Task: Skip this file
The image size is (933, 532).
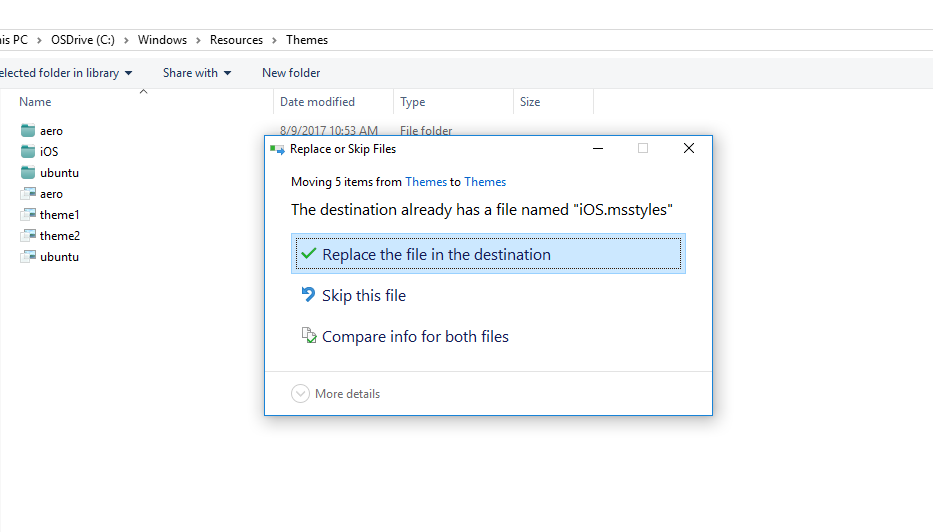Action: click(364, 296)
